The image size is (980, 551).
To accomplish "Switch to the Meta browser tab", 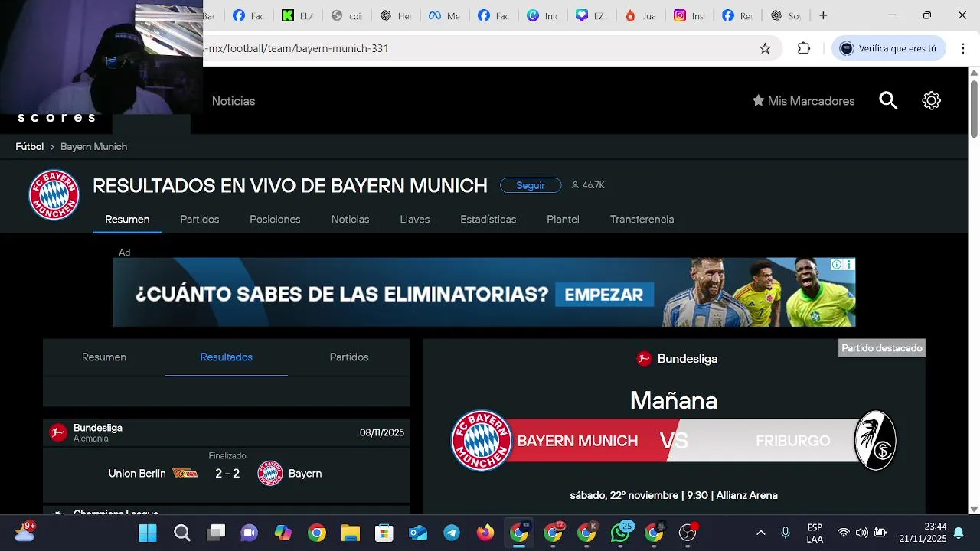I will [444, 15].
